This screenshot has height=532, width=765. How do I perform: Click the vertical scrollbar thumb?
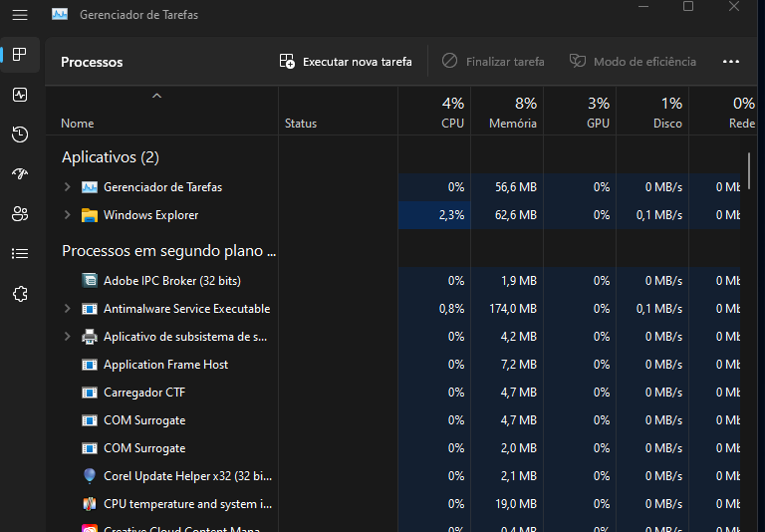749,170
